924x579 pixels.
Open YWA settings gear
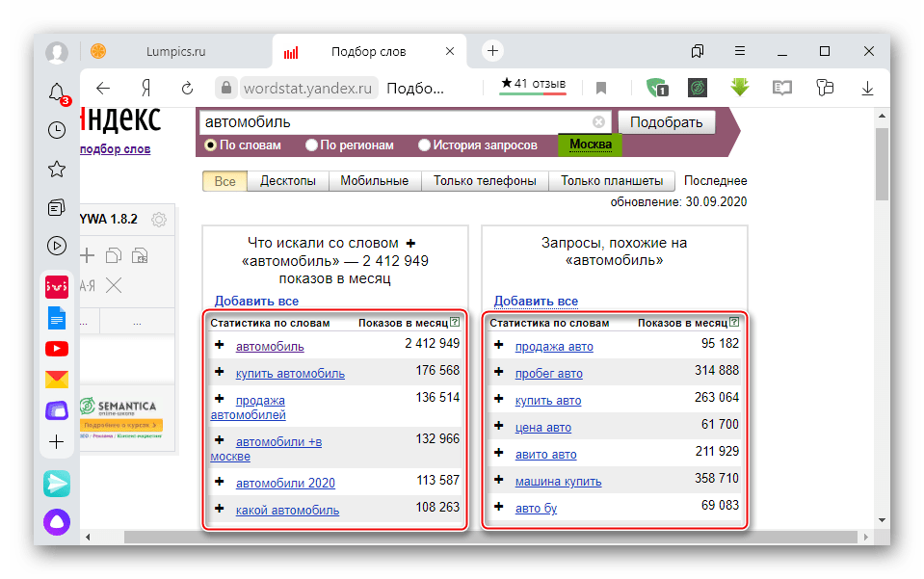pos(159,220)
